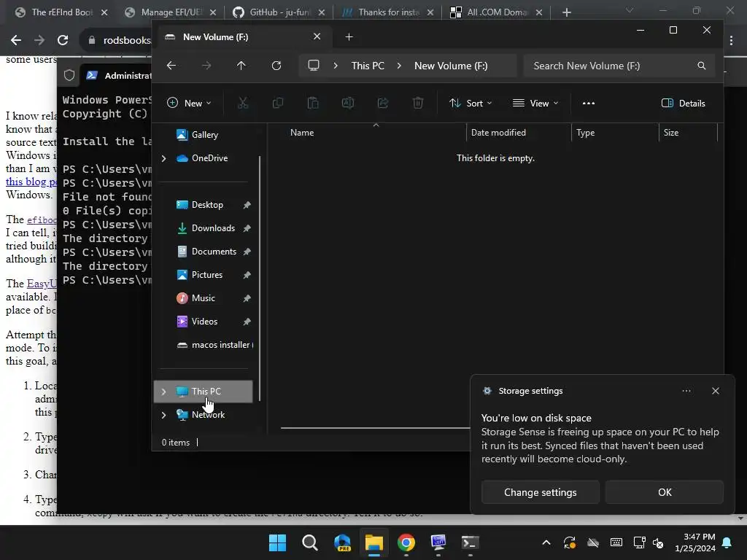Viewport: 747px width, 560px height.
Task: Show hidden system tray icons
Action: [546, 542]
